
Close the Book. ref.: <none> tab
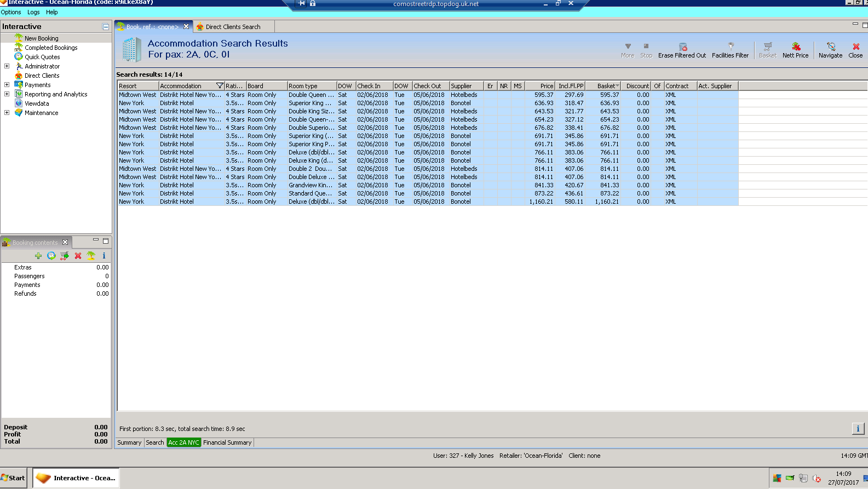[x=186, y=26]
